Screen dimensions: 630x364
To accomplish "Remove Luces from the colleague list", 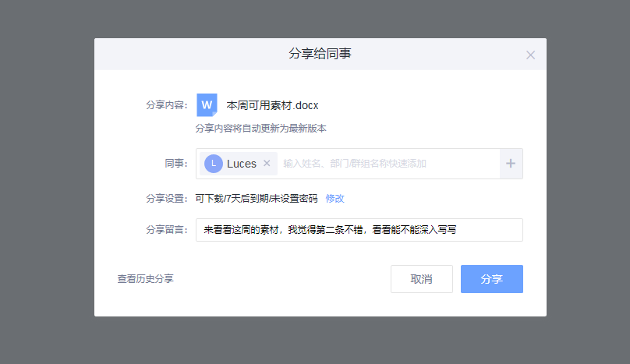I will pos(267,164).
